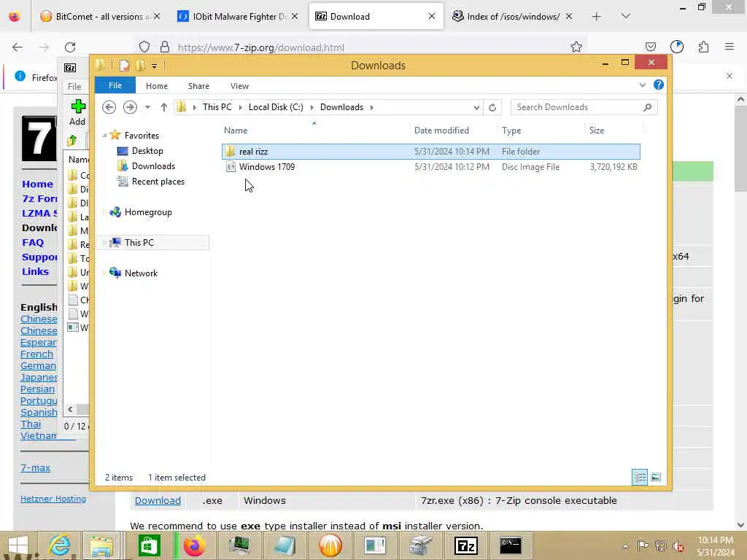Collapse the Favorites tree section

105,135
